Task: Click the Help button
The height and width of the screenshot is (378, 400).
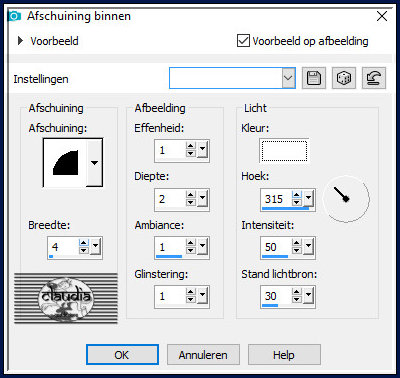Action: (x=284, y=355)
